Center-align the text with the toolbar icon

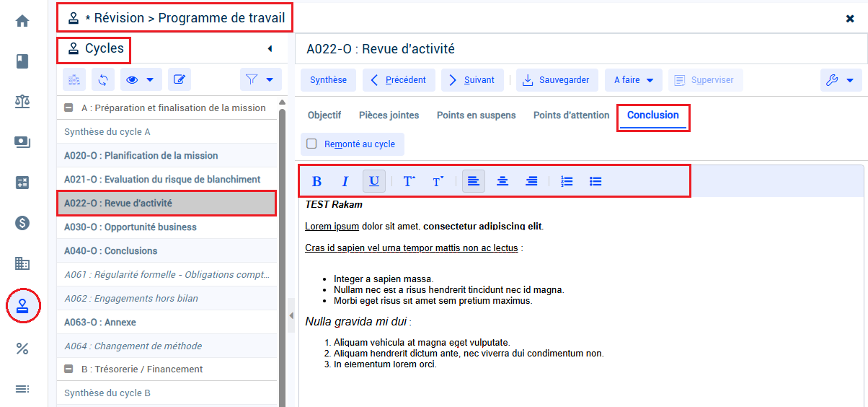click(502, 181)
